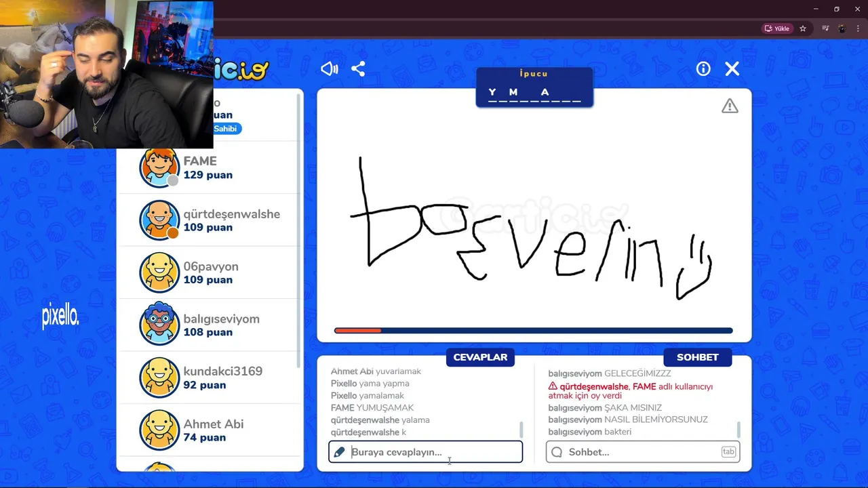Image resolution: width=868 pixels, height=488 pixels.
Task: Focus the Sohbet chat input field
Action: 643,452
